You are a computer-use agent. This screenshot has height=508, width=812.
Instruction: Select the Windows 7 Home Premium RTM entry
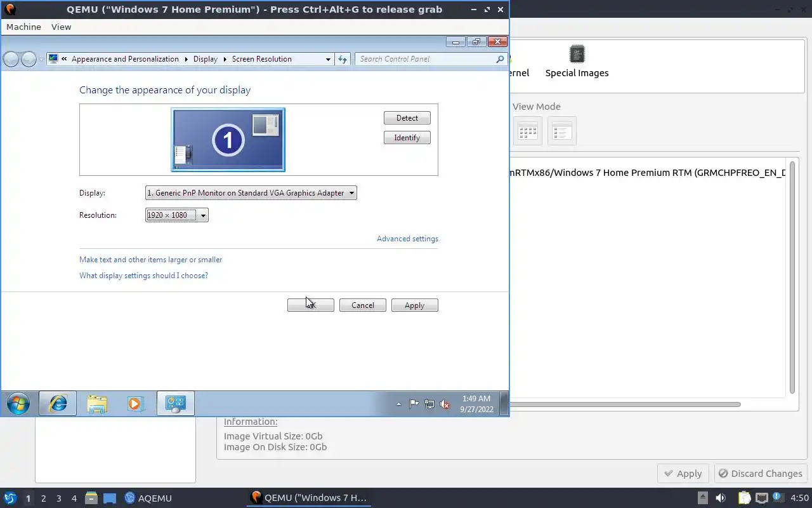[647, 173]
